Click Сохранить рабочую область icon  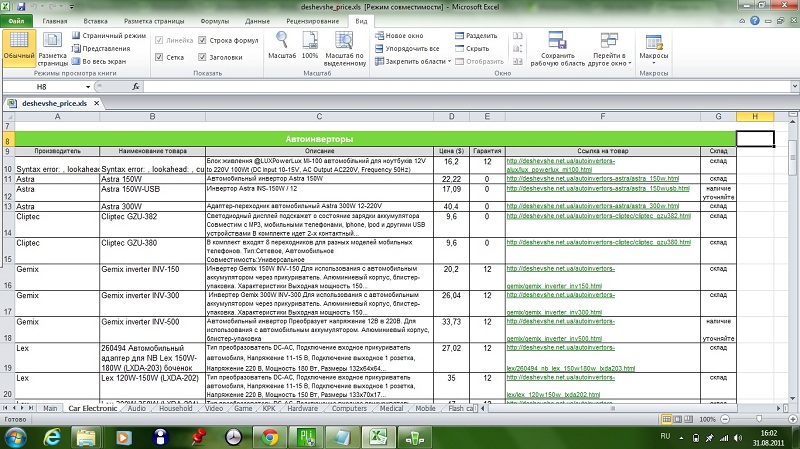[557, 41]
